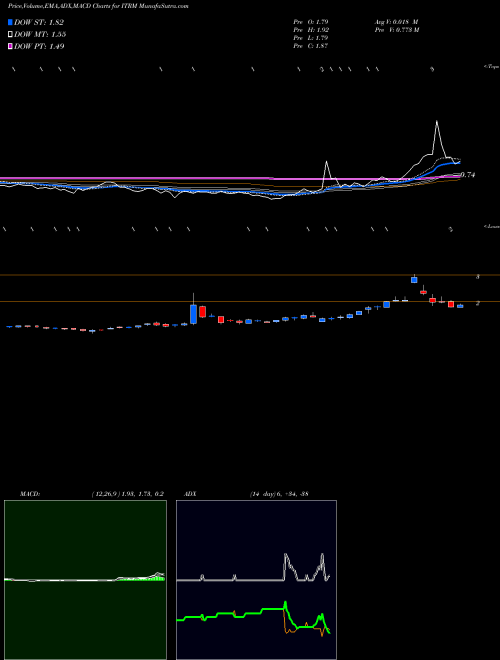Click the ADX (14 day) values text
The image size is (500, 660).
click(x=279, y=494)
